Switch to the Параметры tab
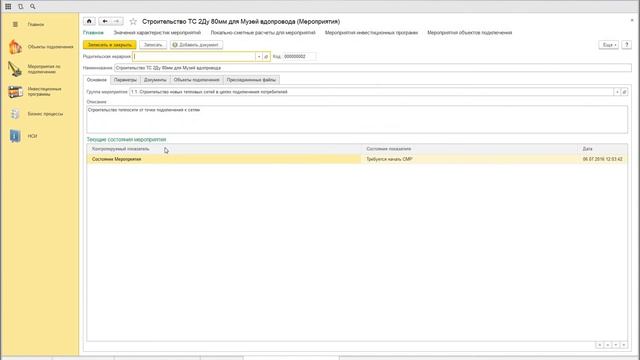Viewport: 640px width, 360px height. tap(125, 80)
